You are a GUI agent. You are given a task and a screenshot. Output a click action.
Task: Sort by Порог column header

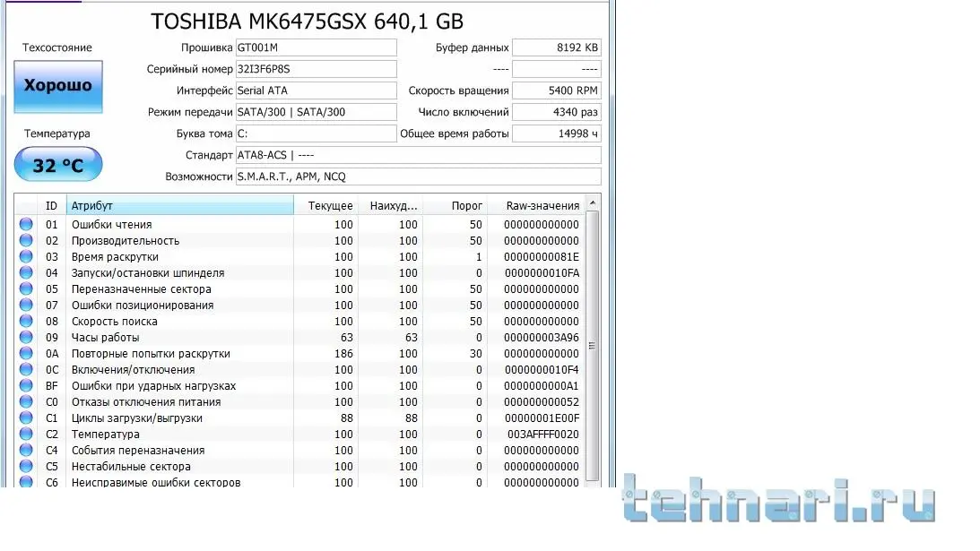pyautogui.click(x=455, y=205)
